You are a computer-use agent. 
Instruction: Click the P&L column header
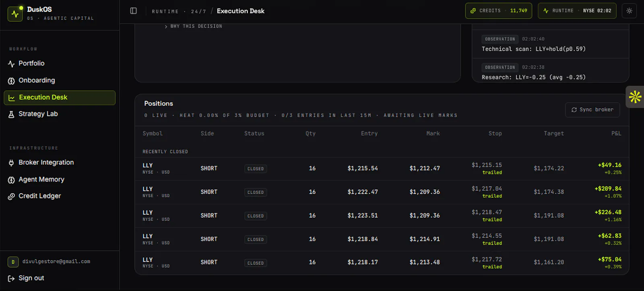click(x=616, y=134)
